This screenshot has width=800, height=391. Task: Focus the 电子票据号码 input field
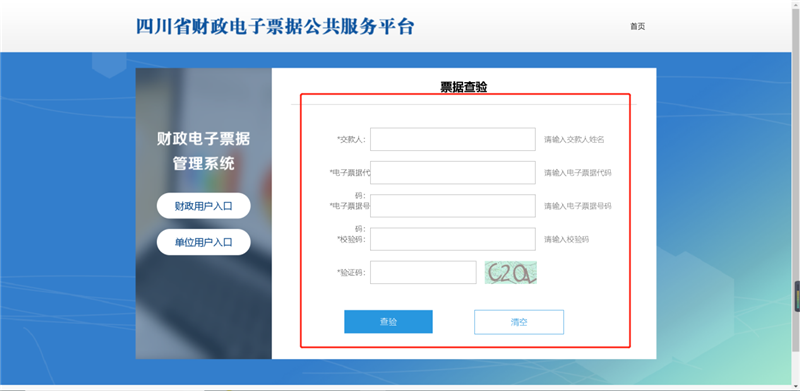coord(453,206)
